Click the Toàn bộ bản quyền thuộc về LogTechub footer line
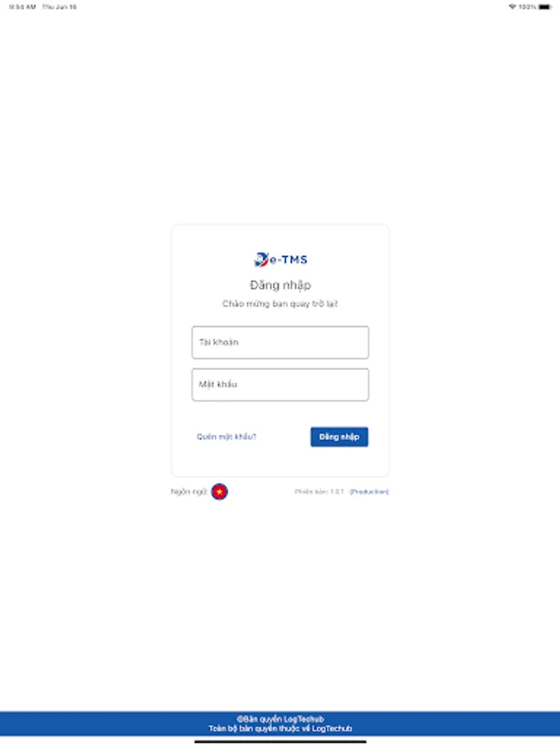Viewport: 560px width, 747px height. [280, 729]
